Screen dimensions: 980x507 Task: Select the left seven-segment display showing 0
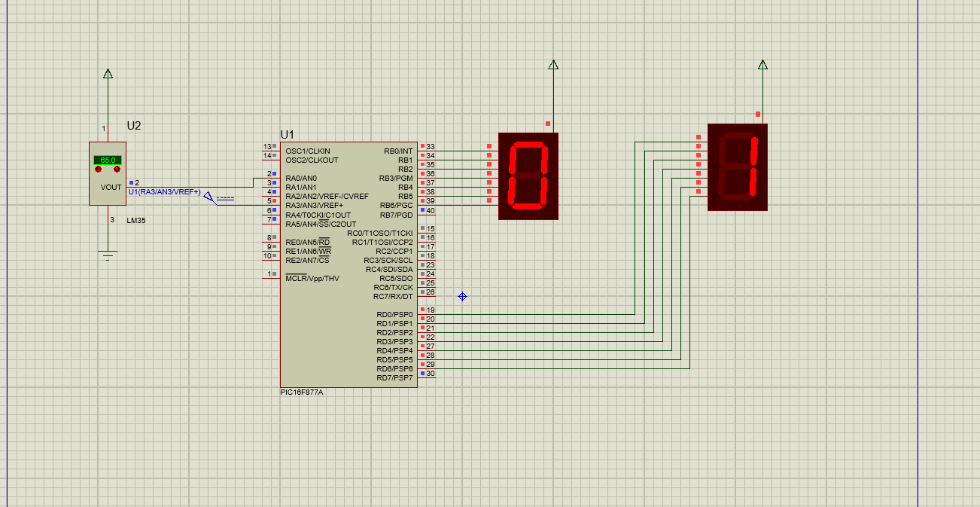[x=528, y=175]
